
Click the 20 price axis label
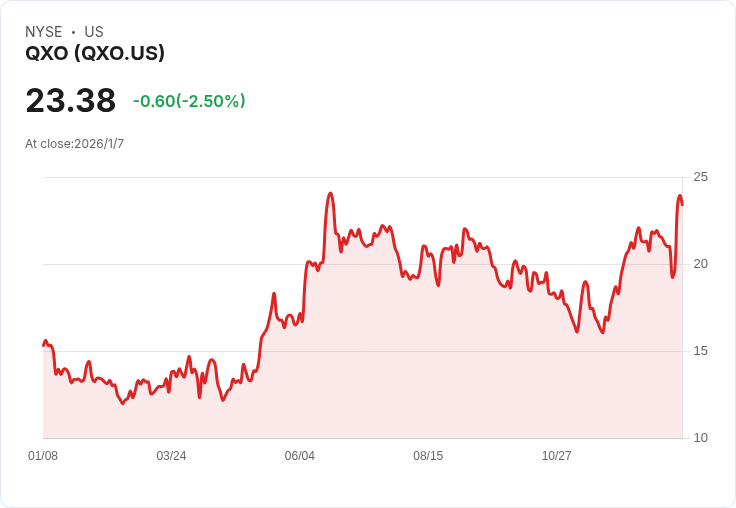[x=700, y=264]
